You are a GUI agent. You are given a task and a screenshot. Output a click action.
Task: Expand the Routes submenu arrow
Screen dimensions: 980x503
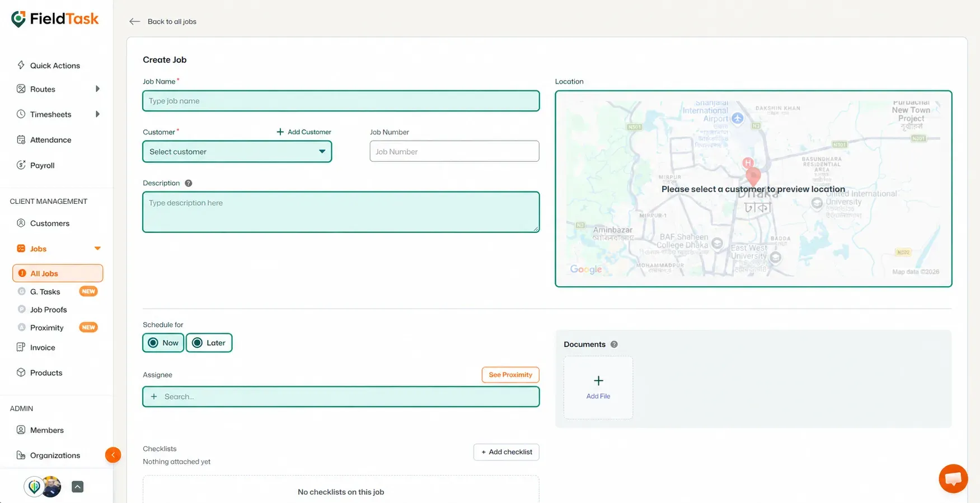coord(97,89)
